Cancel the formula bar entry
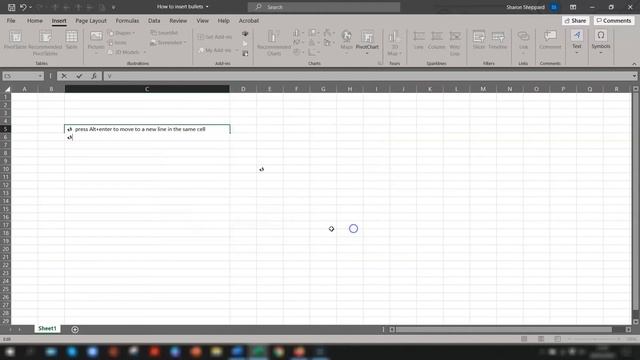640x360 pixels. tap(64, 76)
